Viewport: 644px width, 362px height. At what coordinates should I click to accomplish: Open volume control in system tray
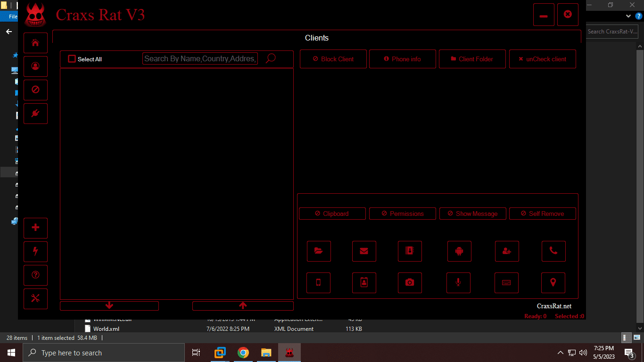coord(583,353)
